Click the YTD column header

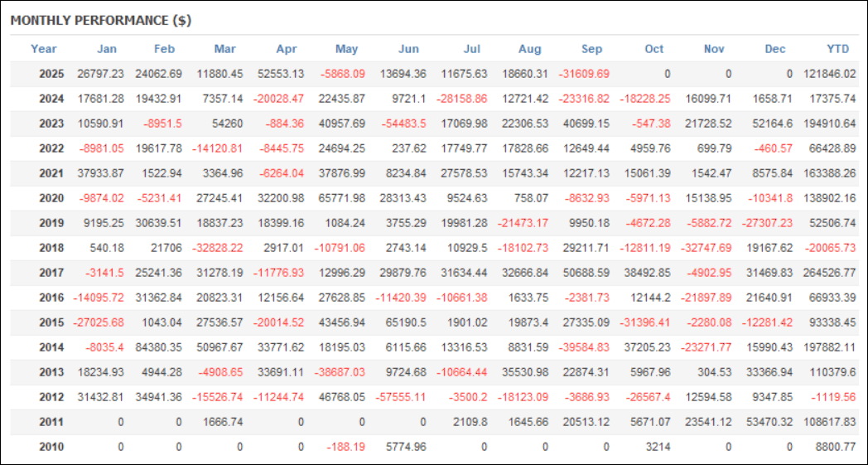tap(837, 49)
